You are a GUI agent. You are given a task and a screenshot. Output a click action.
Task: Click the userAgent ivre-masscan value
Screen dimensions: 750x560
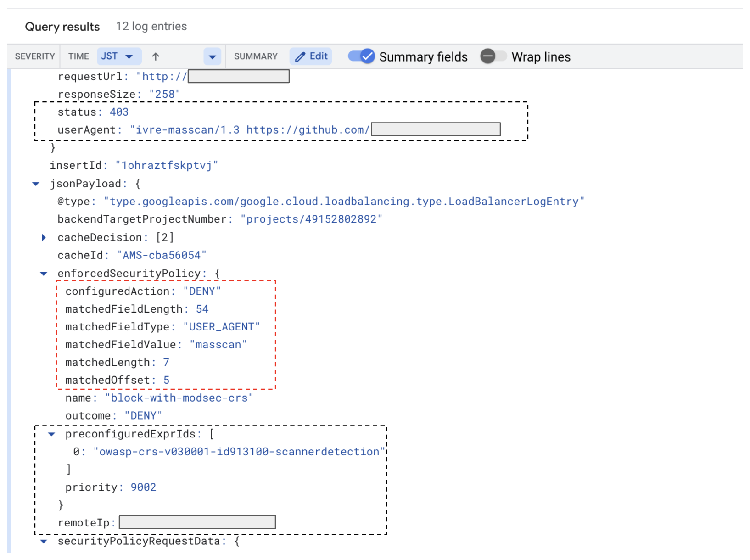(249, 130)
